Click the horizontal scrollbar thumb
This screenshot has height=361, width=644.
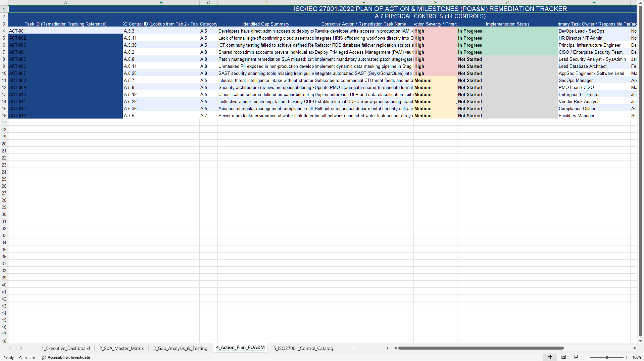(481, 348)
